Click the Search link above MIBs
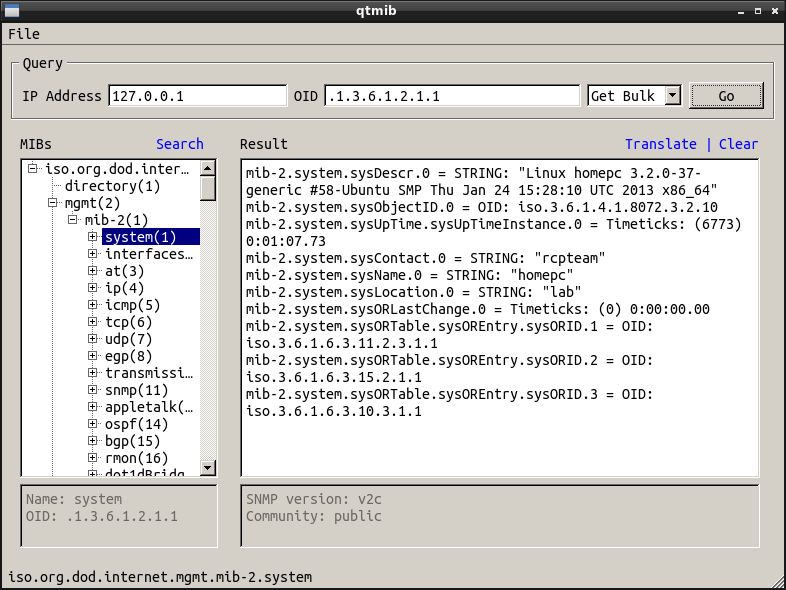 [x=179, y=144]
